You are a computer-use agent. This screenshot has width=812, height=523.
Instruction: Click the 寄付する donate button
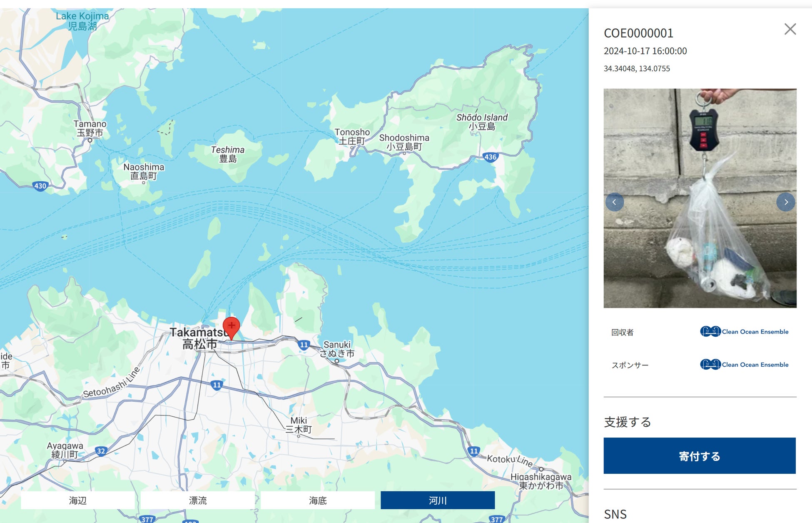tap(699, 455)
